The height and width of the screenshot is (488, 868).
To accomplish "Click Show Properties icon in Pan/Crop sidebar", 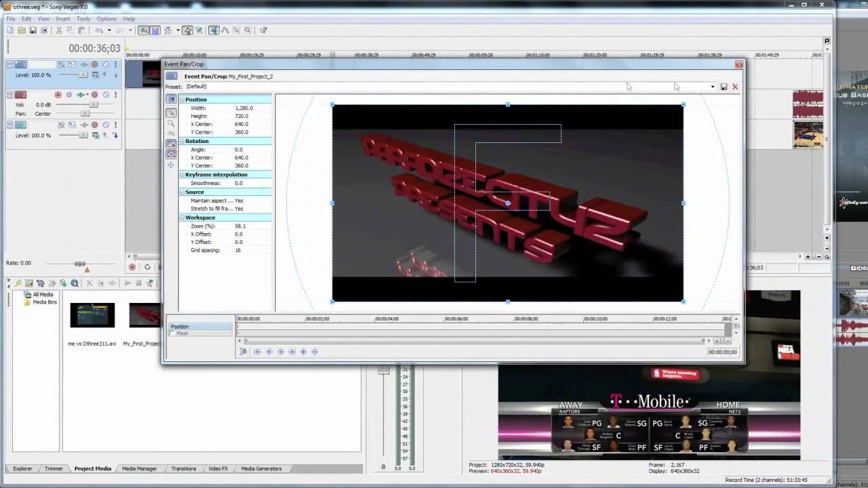I will point(171,99).
